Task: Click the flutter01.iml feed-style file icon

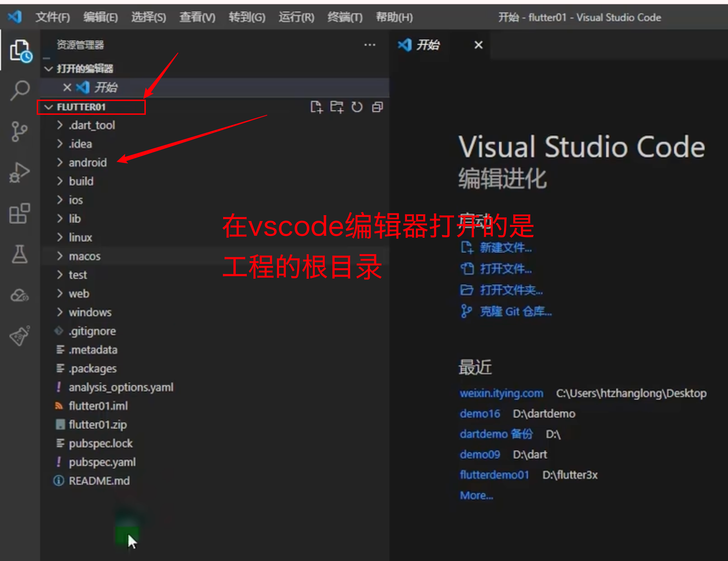Action: coord(59,406)
